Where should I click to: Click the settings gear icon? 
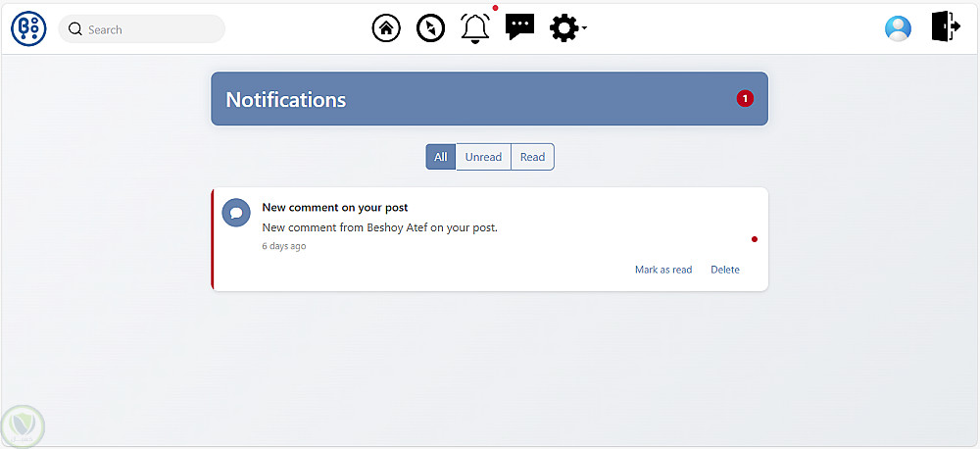[x=563, y=28]
